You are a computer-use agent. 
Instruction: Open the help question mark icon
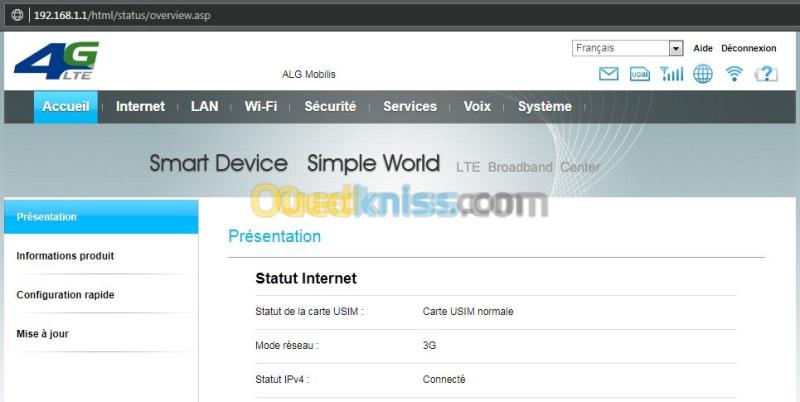coord(766,74)
